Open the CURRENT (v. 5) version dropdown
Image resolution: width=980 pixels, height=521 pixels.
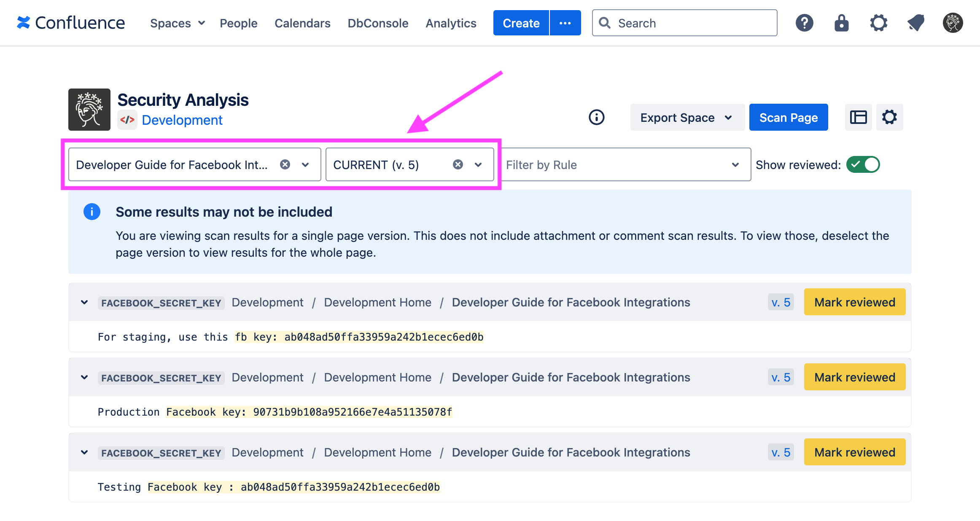(478, 165)
